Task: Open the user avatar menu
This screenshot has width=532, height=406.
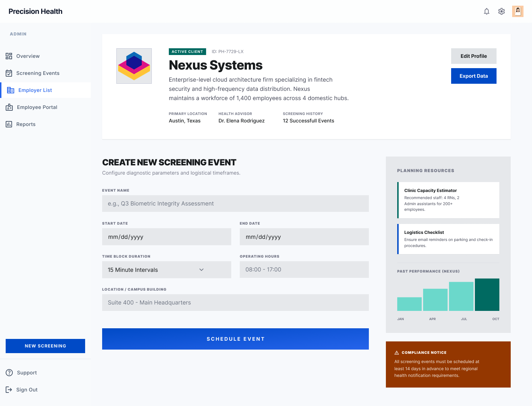Action: coord(518,11)
